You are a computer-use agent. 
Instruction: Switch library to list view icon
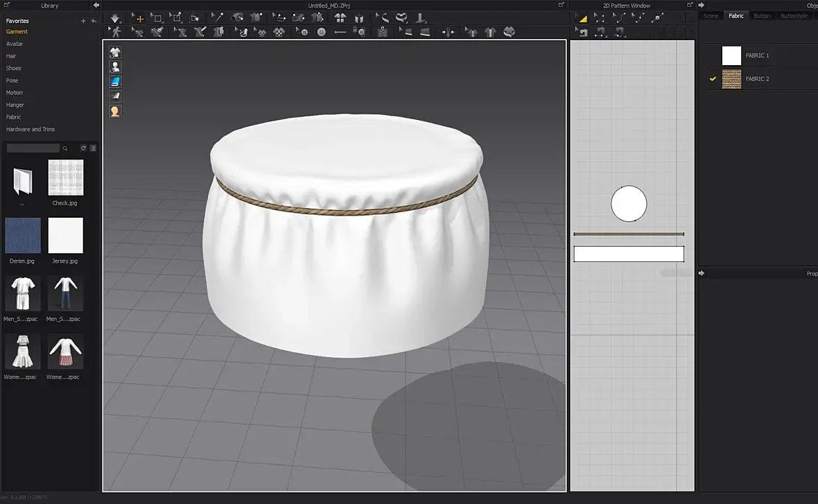pyautogui.click(x=93, y=148)
